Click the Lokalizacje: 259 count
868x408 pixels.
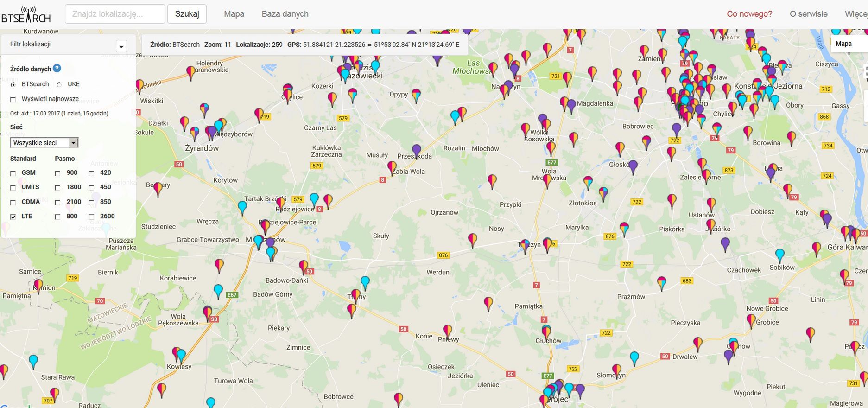259,45
